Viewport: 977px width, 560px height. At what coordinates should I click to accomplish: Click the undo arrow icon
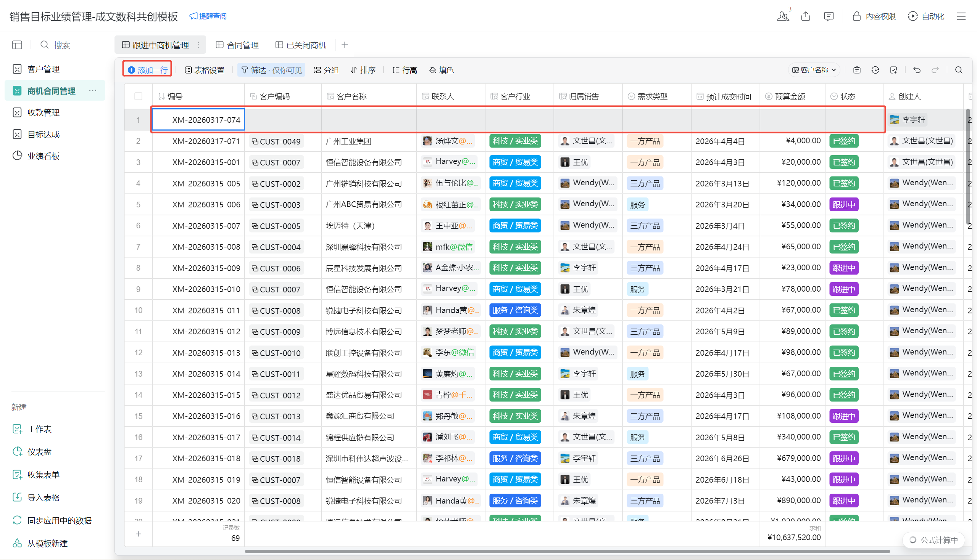[917, 70]
